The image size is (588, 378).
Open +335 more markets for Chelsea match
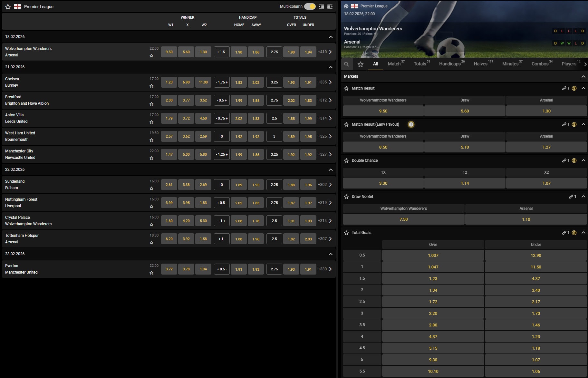325,82
